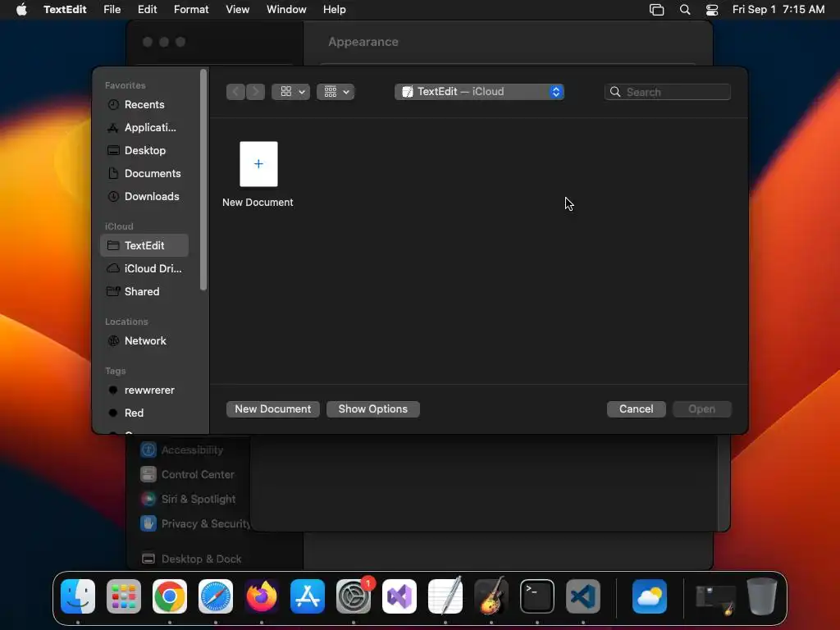Open Finder from the Dock

coord(78,596)
